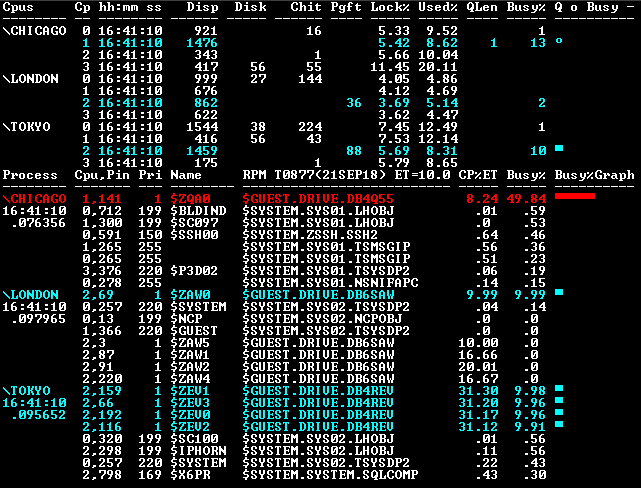Image resolution: width=641 pixels, height=488 pixels.
Task: Select the $SYSTEM.SYSTEM.SQLCOMP program name
Action: [x=330, y=475]
